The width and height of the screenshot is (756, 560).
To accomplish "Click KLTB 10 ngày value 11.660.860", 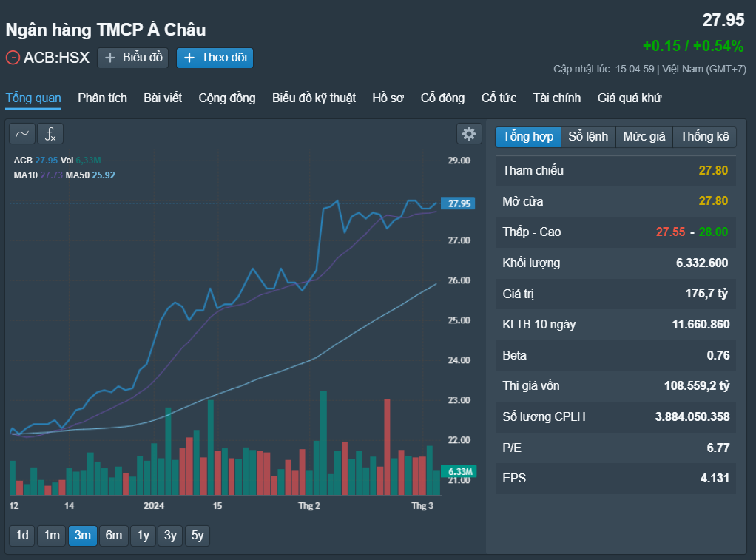I will pyautogui.click(x=701, y=325).
